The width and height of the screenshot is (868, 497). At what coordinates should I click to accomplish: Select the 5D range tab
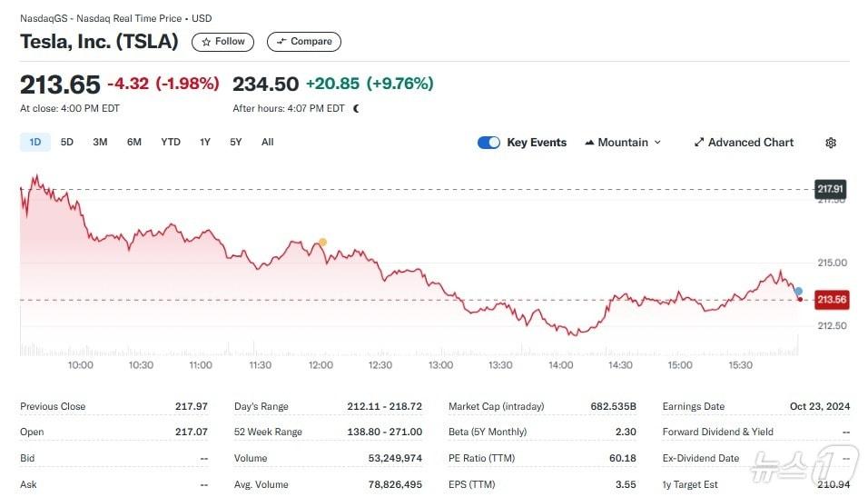point(67,142)
